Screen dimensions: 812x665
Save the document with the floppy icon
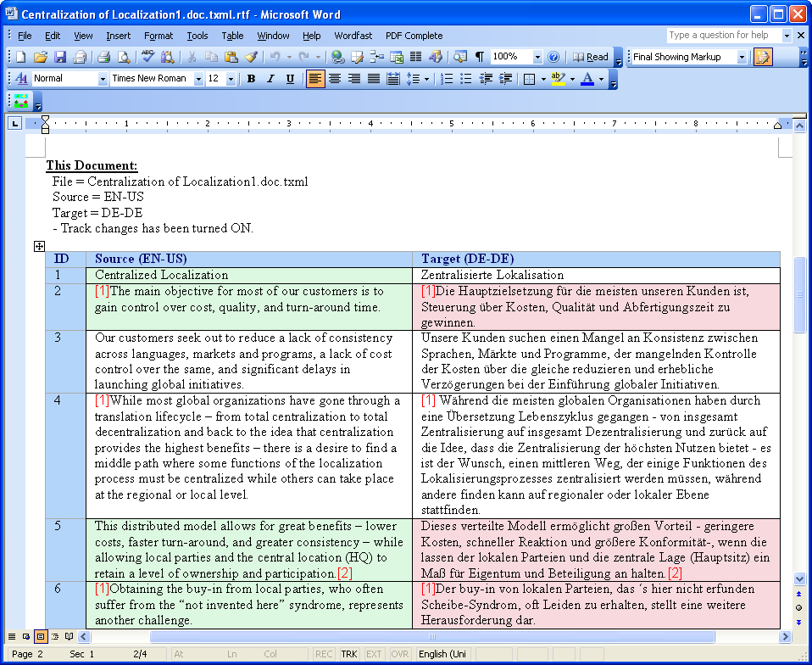60,57
